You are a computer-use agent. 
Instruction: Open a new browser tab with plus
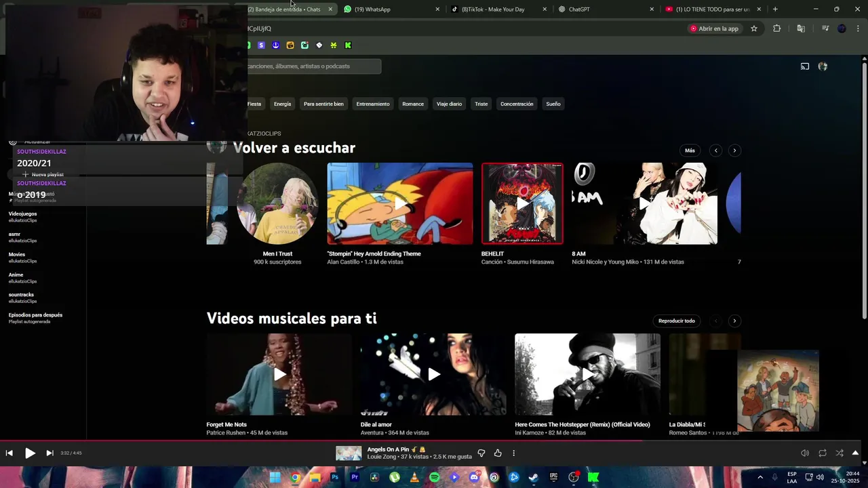click(775, 9)
